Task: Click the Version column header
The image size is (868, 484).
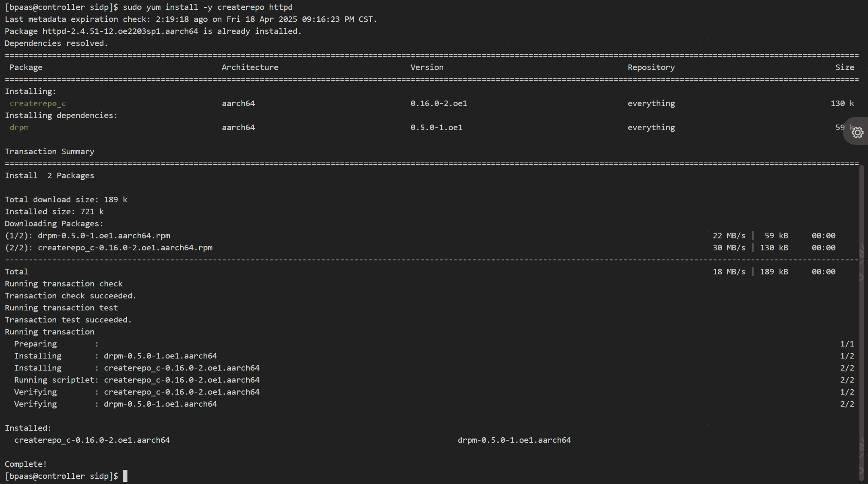Action: [x=426, y=67]
